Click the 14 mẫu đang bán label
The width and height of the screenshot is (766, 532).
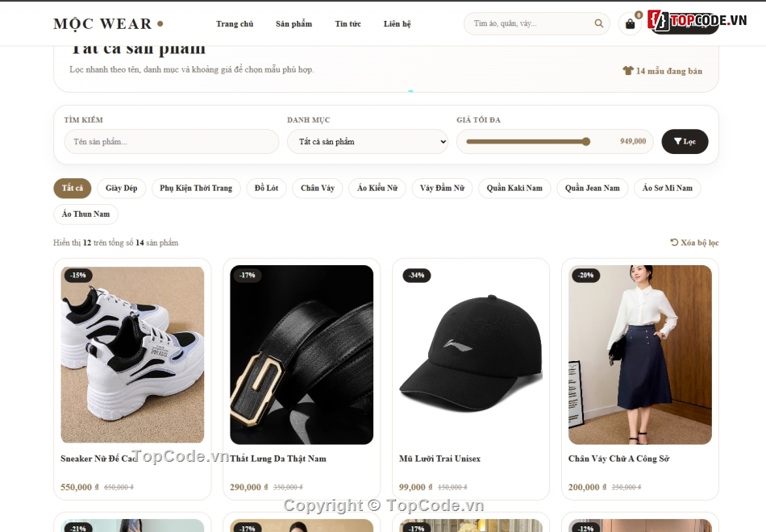point(663,71)
